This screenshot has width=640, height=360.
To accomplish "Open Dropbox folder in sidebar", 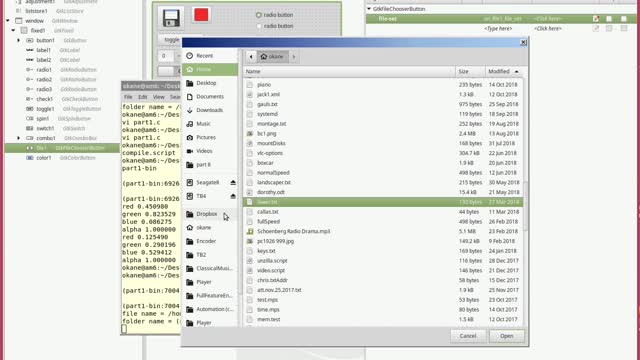I will 209,214.
